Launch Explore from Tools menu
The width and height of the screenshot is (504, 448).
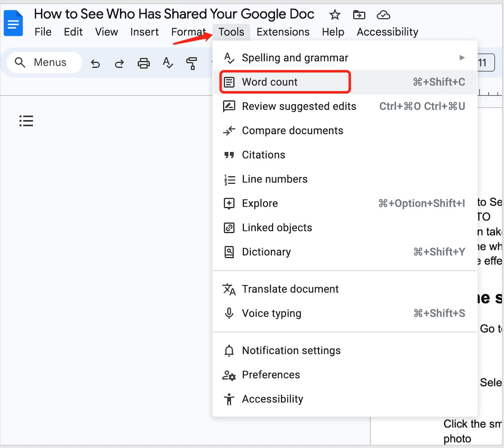[345, 203]
